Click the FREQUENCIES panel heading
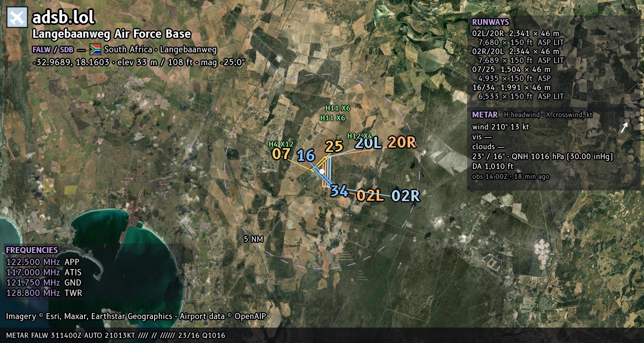Viewport: 644px width, 343px height. [x=32, y=250]
